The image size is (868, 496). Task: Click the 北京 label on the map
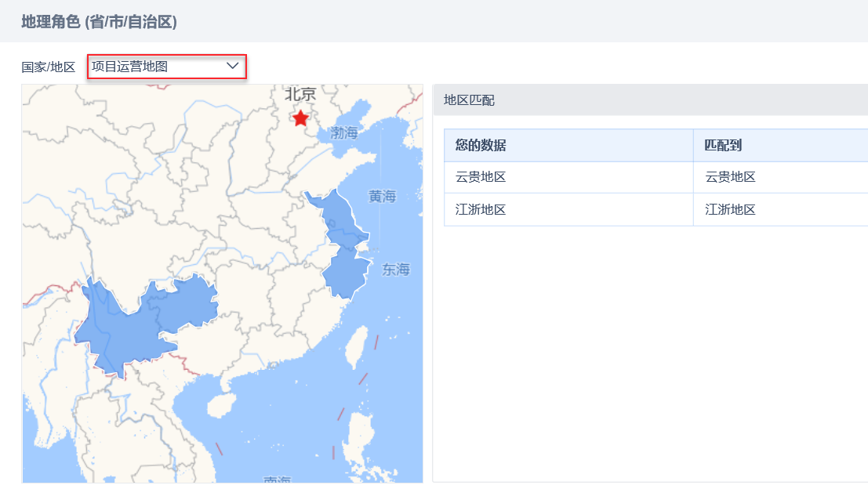pos(300,94)
